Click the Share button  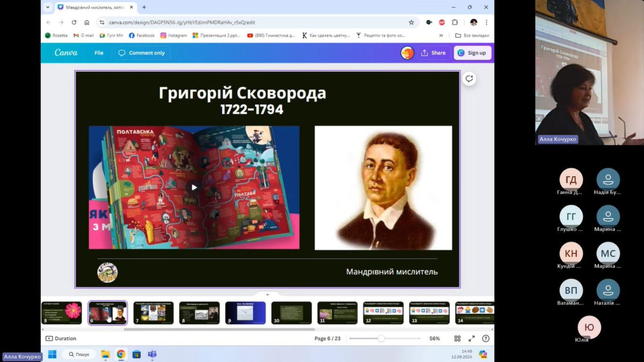[433, 53]
